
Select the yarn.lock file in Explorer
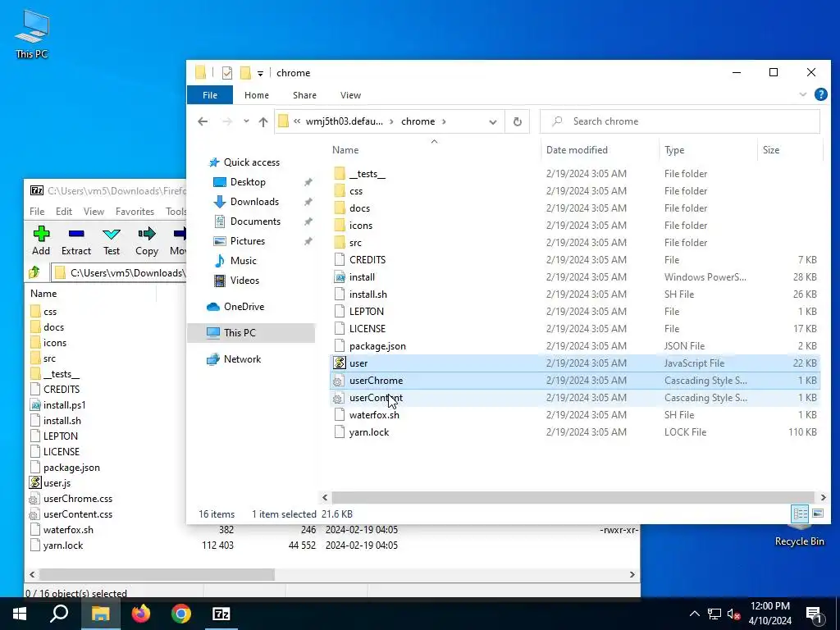[574, 432]
